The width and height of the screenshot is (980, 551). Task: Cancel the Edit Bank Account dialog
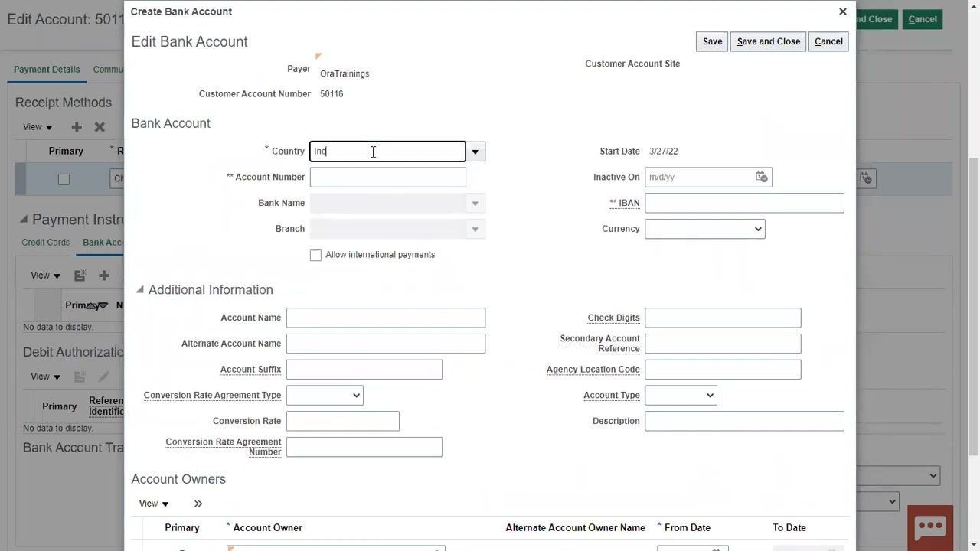(x=828, y=41)
